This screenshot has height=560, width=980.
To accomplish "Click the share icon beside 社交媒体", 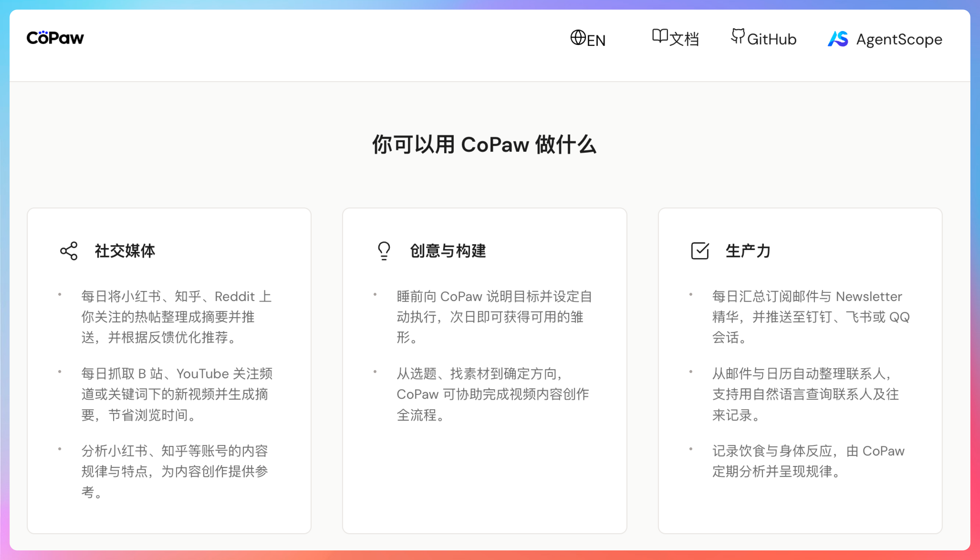I will click(69, 251).
